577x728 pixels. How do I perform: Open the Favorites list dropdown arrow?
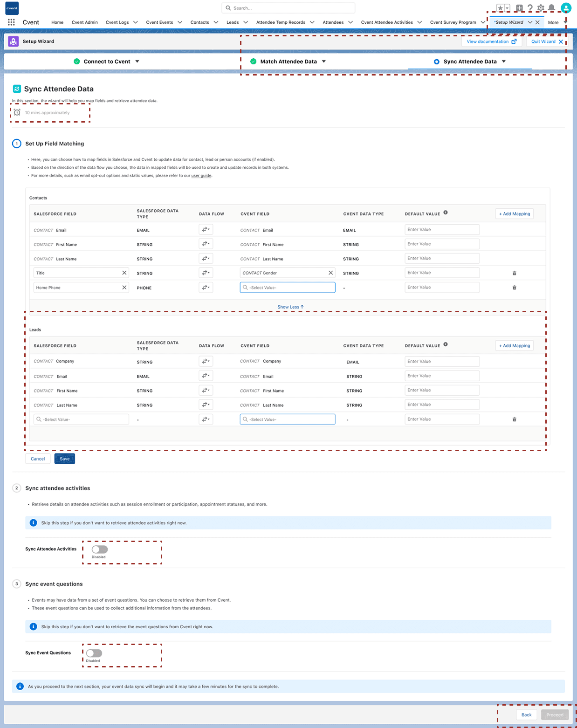[x=508, y=8]
